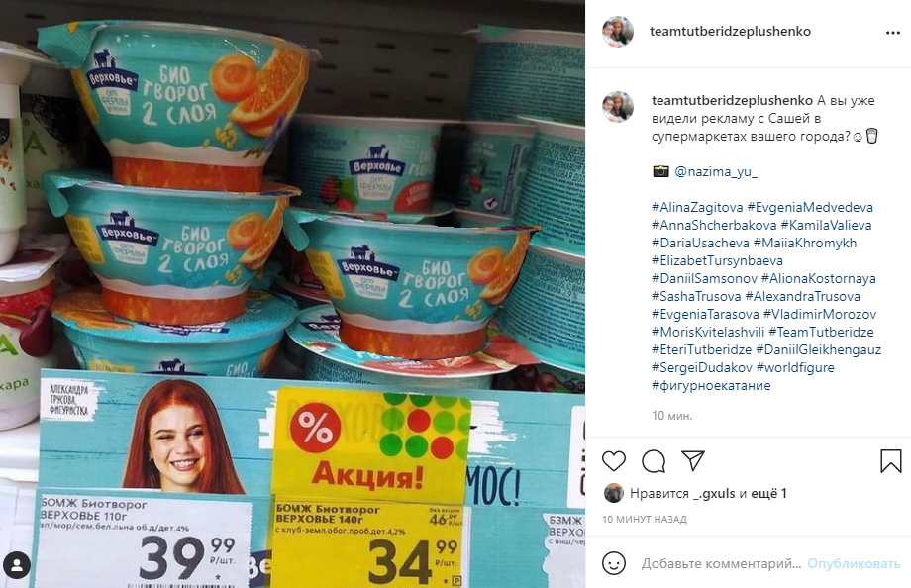
Task: Open the @nazima_yu_ mention link
Action: [x=716, y=171]
